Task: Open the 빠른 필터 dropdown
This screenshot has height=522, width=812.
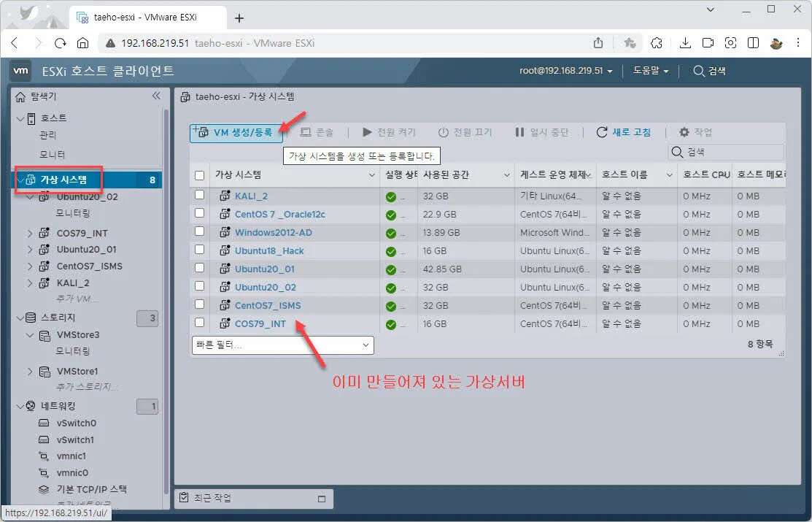Action: [x=282, y=345]
